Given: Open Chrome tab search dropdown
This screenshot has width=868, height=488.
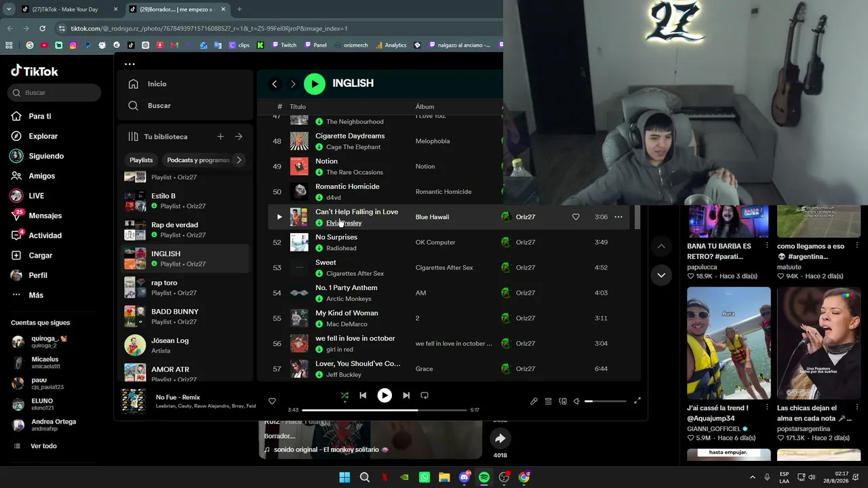Looking at the screenshot, I should coord(9,9).
